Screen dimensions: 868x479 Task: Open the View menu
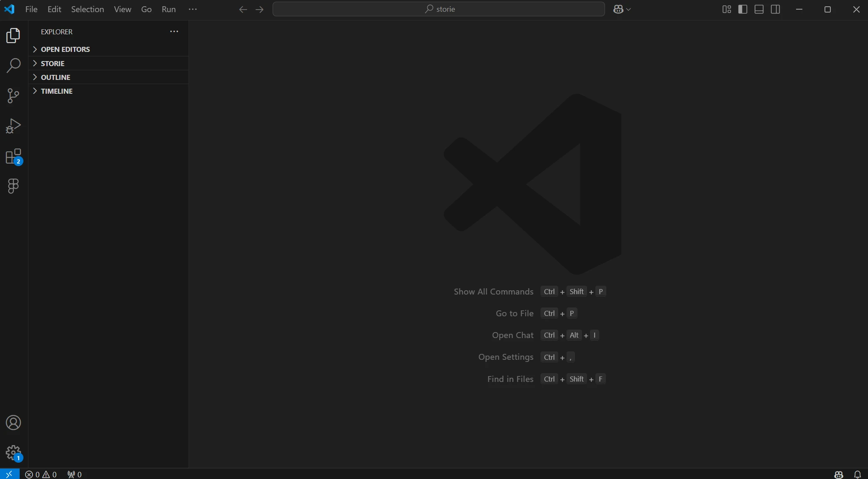(123, 9)
